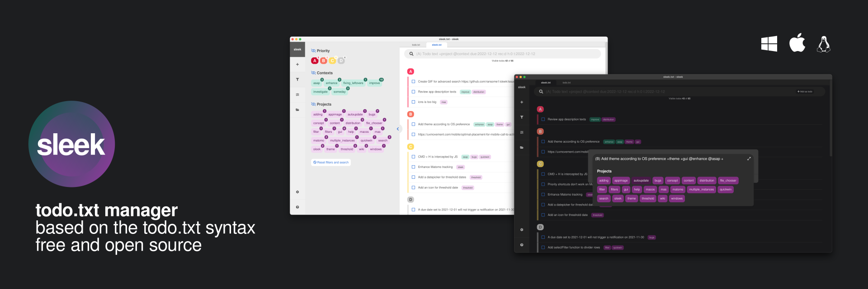The width and height of the screenshot is (868, 289).
Task: Toggle eye-slash icon next to Projects heading
Action: [313, 104]
